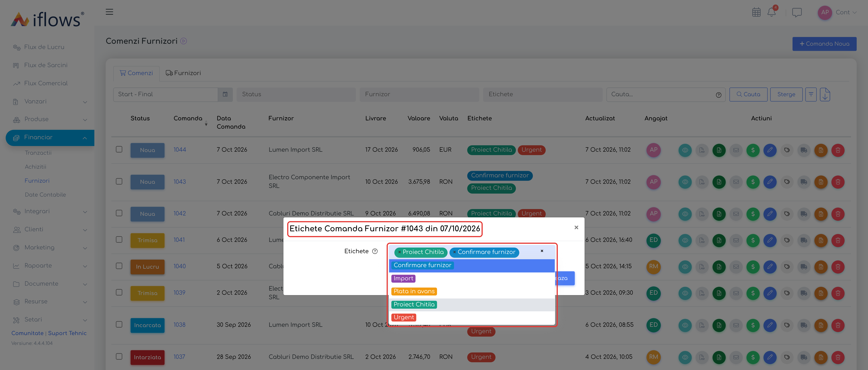868x370 pixels.
Task: Click the Cauta search input field
Action: [666, 95]
